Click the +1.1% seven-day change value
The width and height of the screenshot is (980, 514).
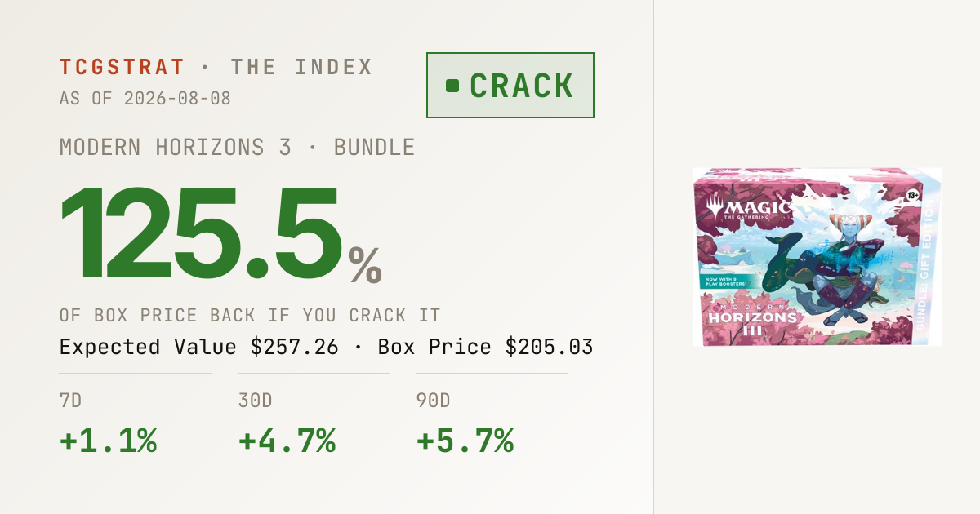point(109,441)
